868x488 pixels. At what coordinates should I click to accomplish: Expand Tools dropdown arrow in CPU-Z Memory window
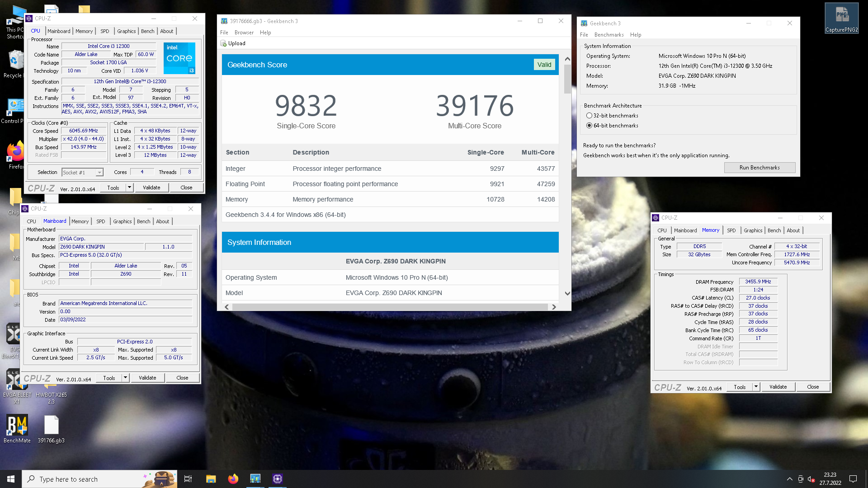[x=756, y=387]
